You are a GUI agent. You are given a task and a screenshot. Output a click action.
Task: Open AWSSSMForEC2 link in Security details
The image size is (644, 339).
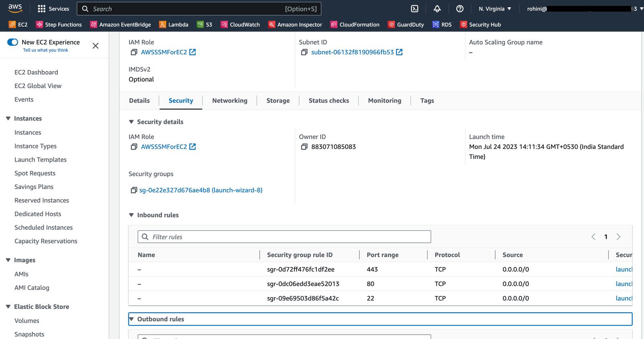coord(168,147)
